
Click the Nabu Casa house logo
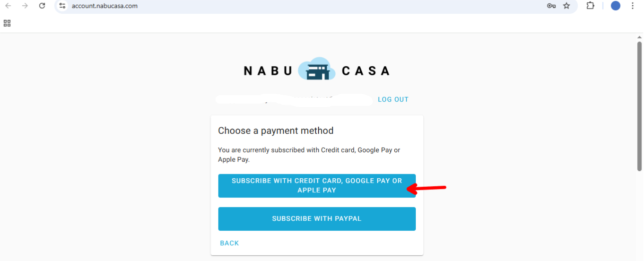click(x=316, y=70)
